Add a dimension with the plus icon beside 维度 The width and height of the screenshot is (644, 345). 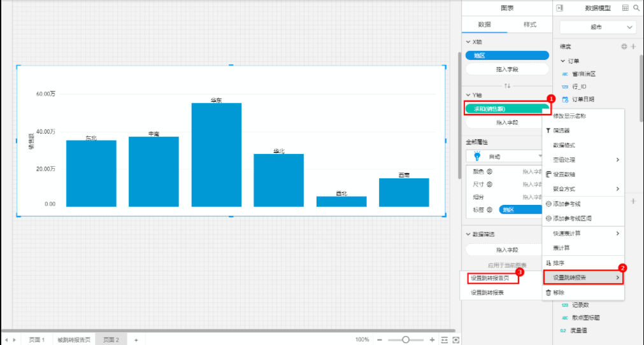point(633,46)
